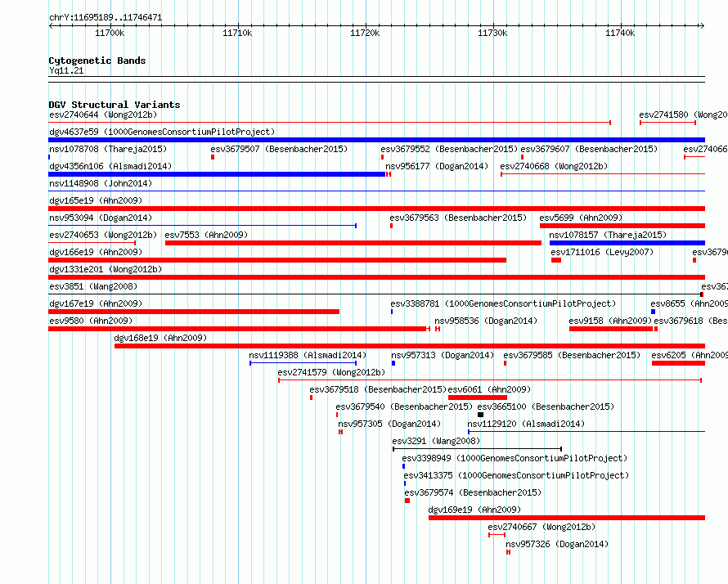Screen dimensions: 728x584
Task: Click the esv2740644 (Wong2012b) variant label
Action: 103,115
